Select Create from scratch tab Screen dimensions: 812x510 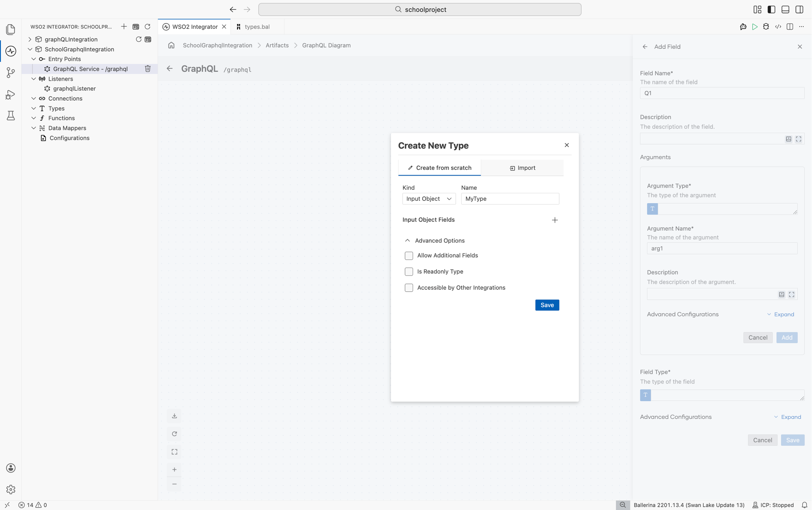coord(440,168)
